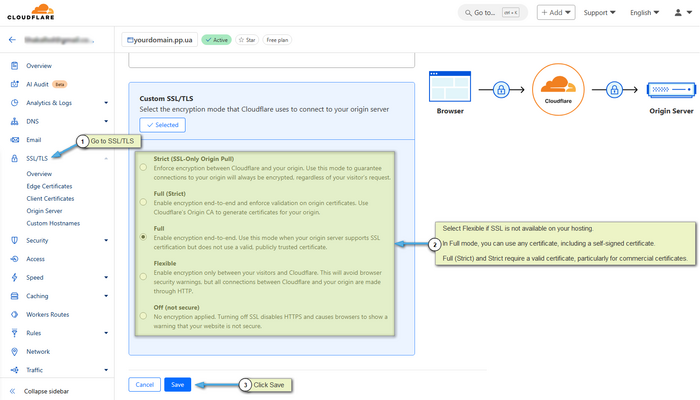The height and width of the screenshot is (400, 700).
Task: Expand the Caching submenu arrow
Action: click(106, 296)
